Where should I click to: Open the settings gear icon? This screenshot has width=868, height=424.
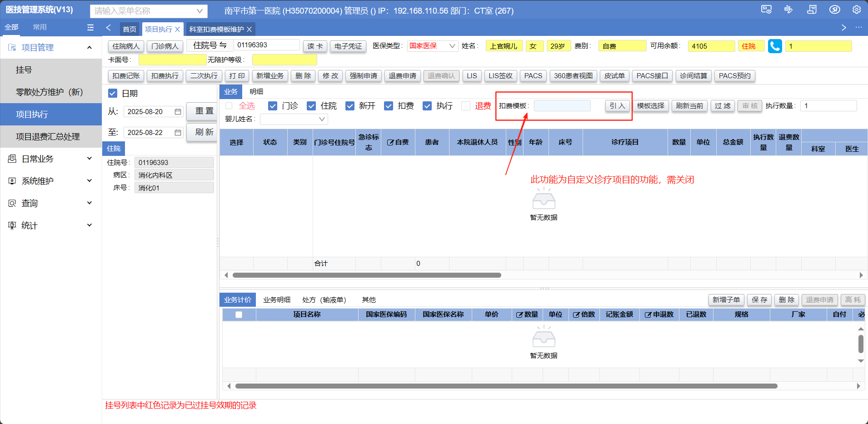tap(857, 10)
